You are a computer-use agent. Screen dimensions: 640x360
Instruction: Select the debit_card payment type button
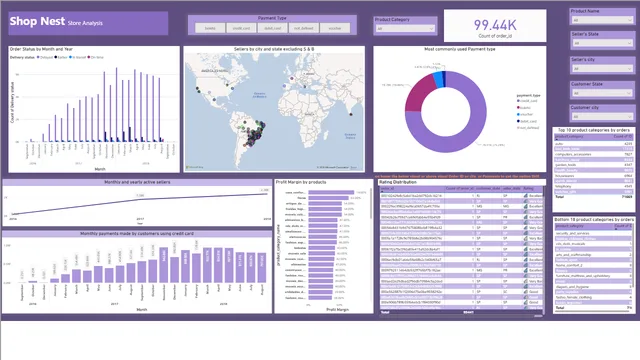click(x=273, y=28)
